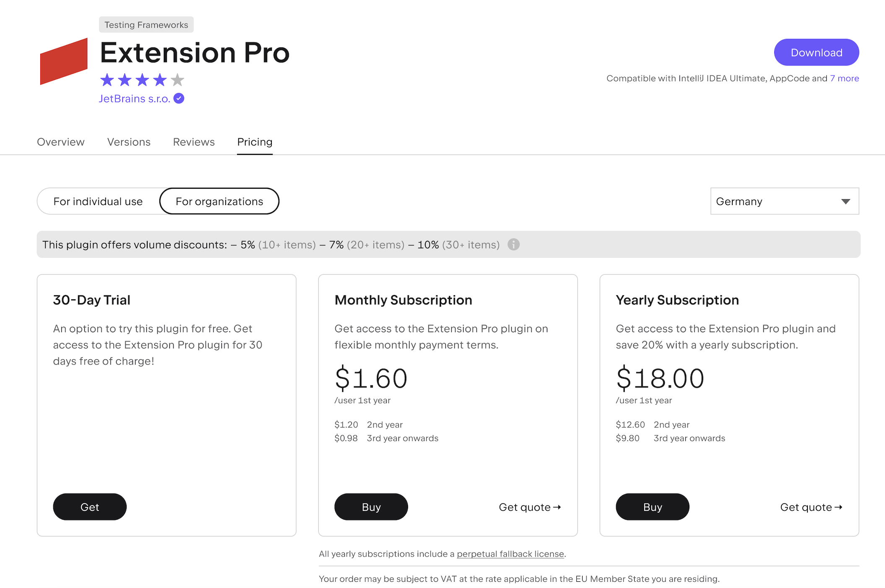
Task: Click the Pricing tab
Action: coord(255,142)
